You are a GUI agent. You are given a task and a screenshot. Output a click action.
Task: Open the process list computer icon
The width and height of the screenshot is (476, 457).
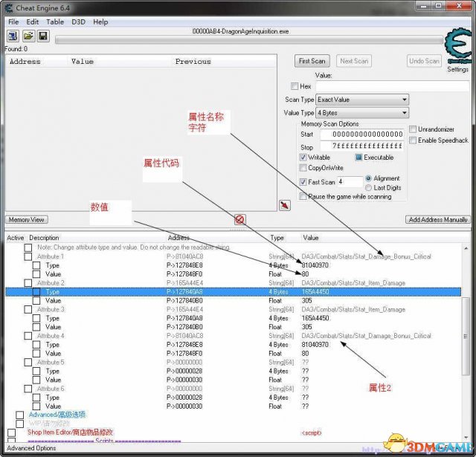[13, 36]
